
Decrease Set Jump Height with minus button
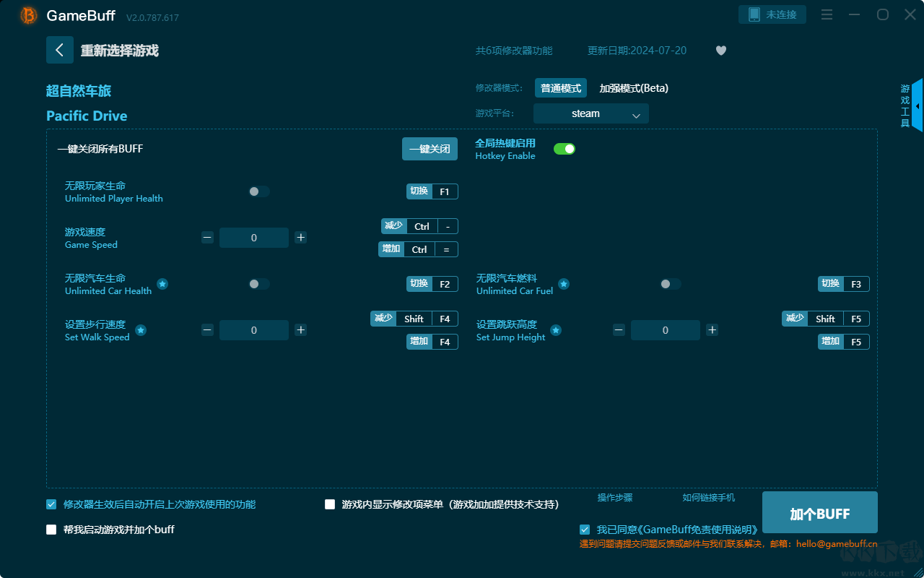pos(619,330)
